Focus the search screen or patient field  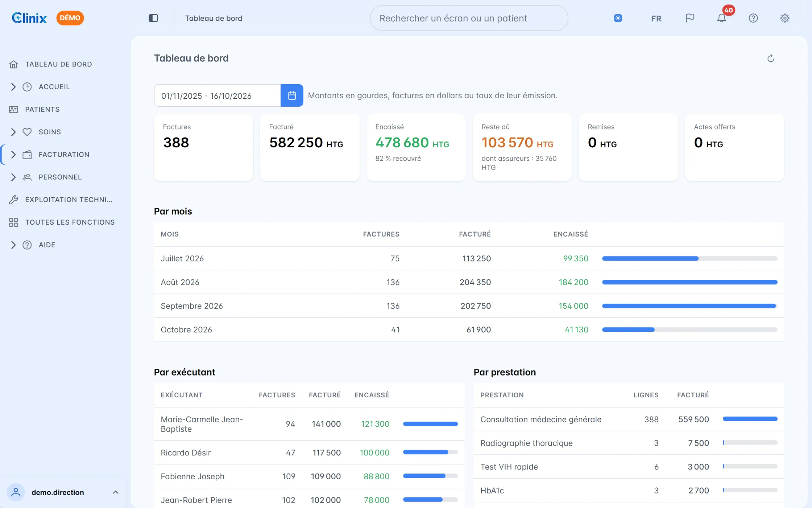pos(469,18)
